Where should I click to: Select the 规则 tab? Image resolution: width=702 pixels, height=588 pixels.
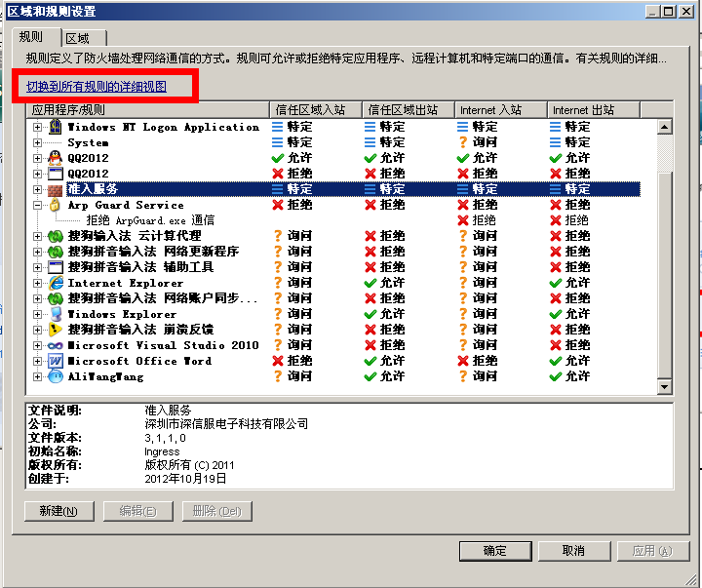(x=36, y=37)
